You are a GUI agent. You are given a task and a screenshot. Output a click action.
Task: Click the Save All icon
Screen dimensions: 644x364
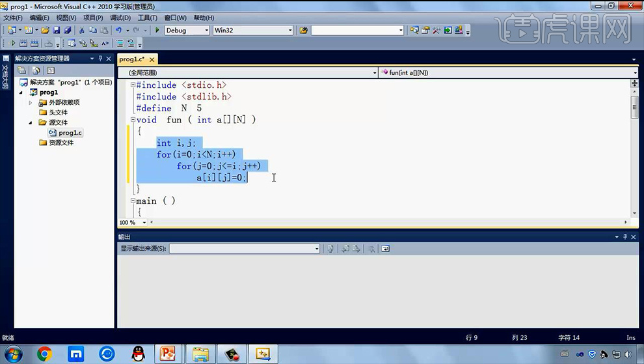(x=68, y=30)
